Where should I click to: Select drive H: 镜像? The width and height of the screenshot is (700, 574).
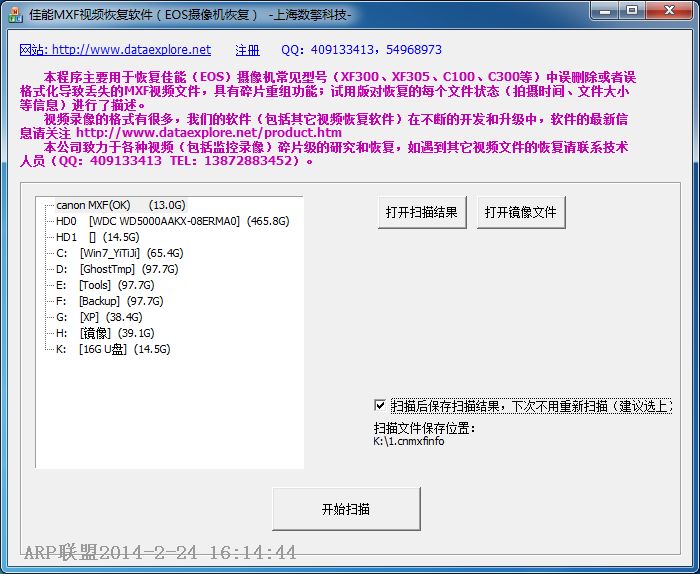[x=105, y=333]
